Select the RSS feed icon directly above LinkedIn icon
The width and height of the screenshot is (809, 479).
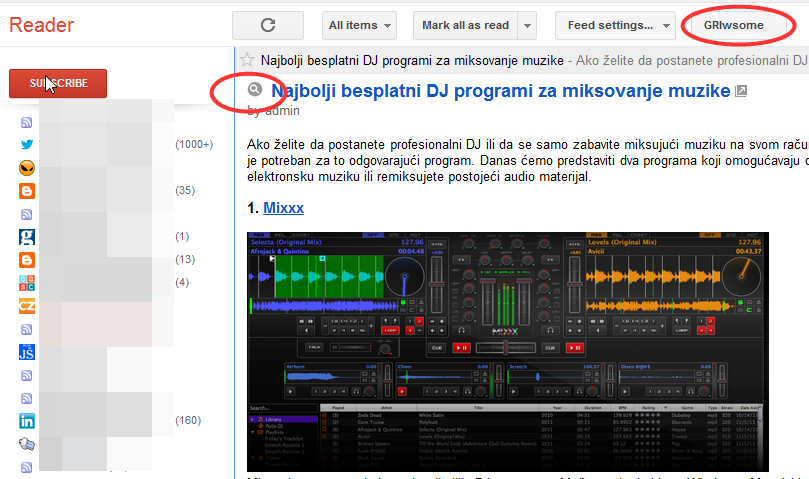click(27, 398)
